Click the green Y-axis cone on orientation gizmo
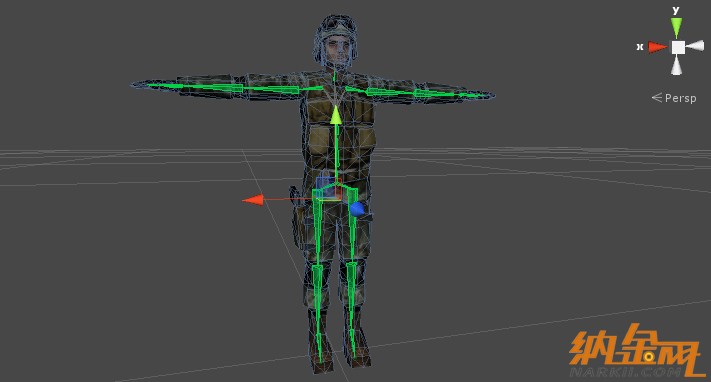The image size is (711, 382). tap(677, 28)
